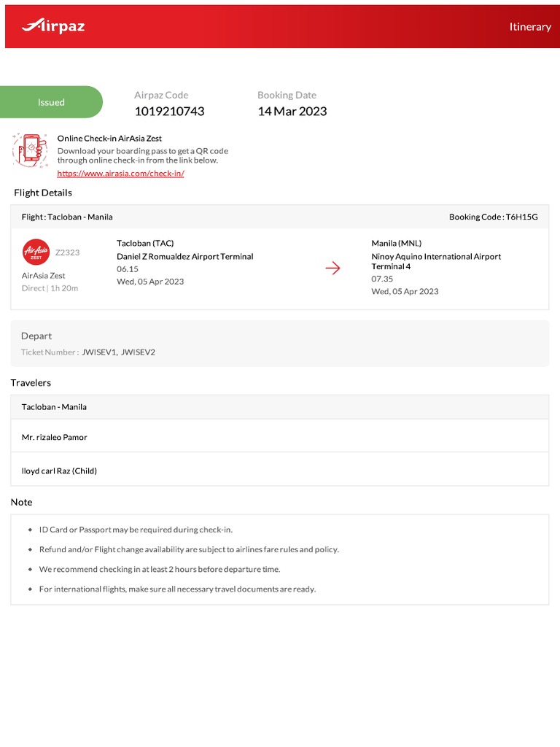Click the arrival time 07.35
The width and height of the screenshot is (560, 747).
tap(382, 279)
